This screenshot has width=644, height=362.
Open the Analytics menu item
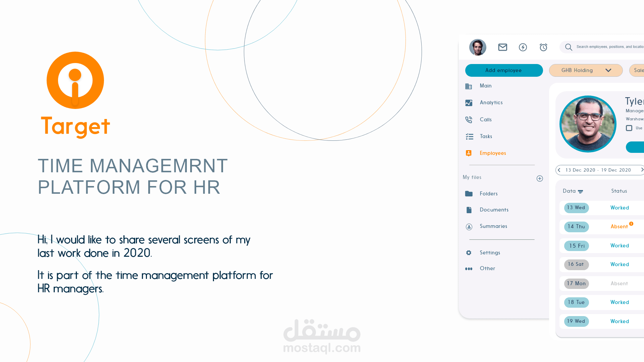[491, 103]
